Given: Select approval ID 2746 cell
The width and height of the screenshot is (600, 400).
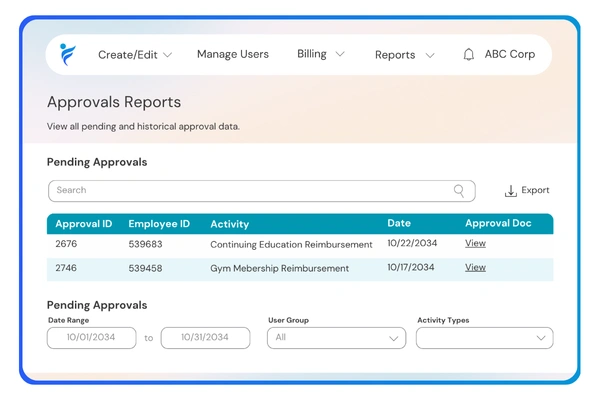Looking at the screenshot, I should (66, 268).
